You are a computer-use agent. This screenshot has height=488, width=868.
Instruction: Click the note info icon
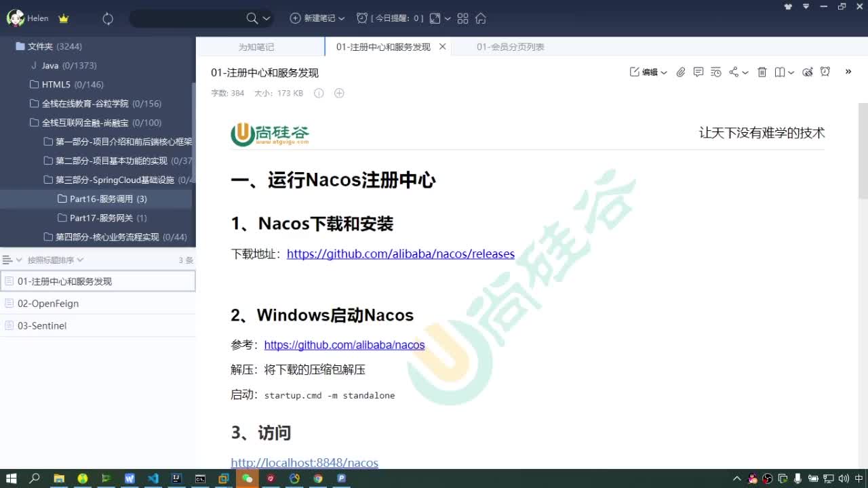(x=319, y=93)
